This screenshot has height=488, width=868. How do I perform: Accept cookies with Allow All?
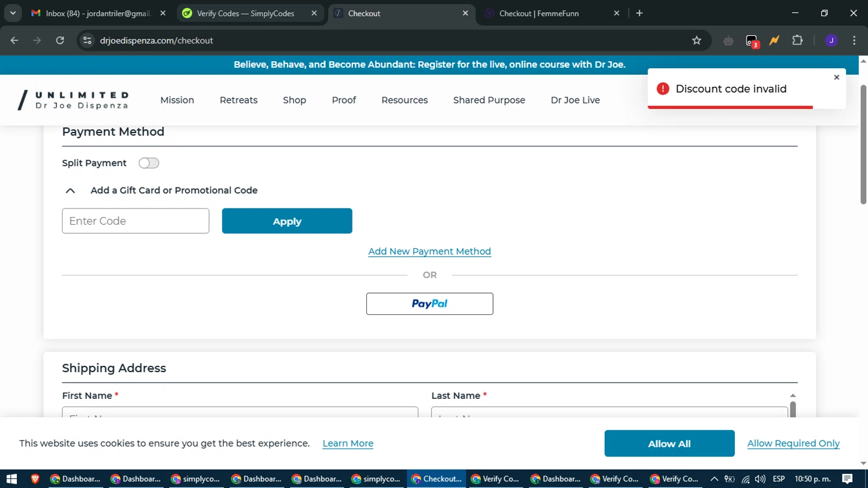[670, 443]
